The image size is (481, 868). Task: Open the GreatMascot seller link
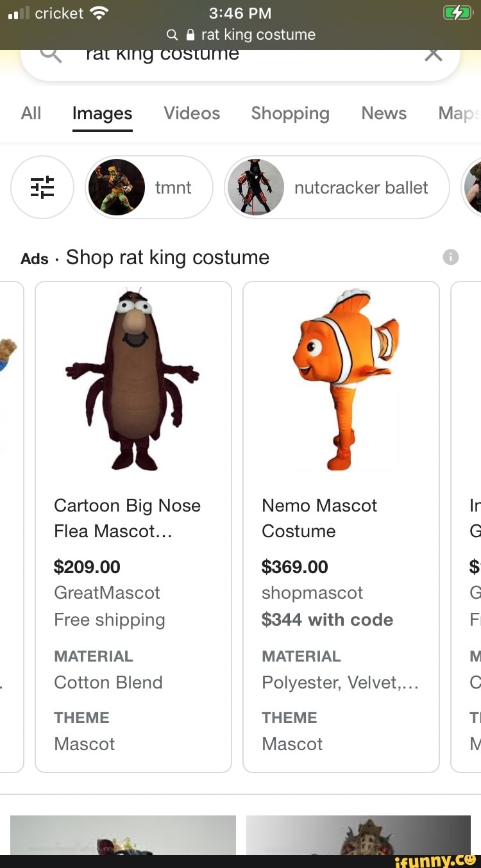click(x=106, y=592)
